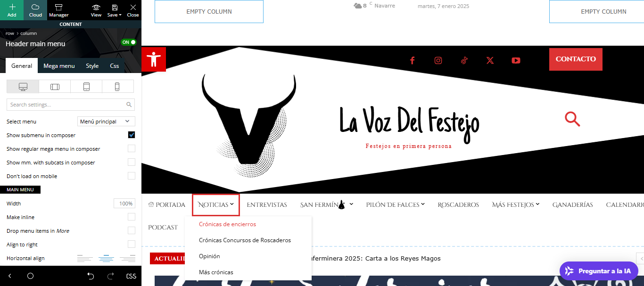This screenshot has width=644, height=286.
Task: Click the Width value field 100%
Action: coord(124,204)
